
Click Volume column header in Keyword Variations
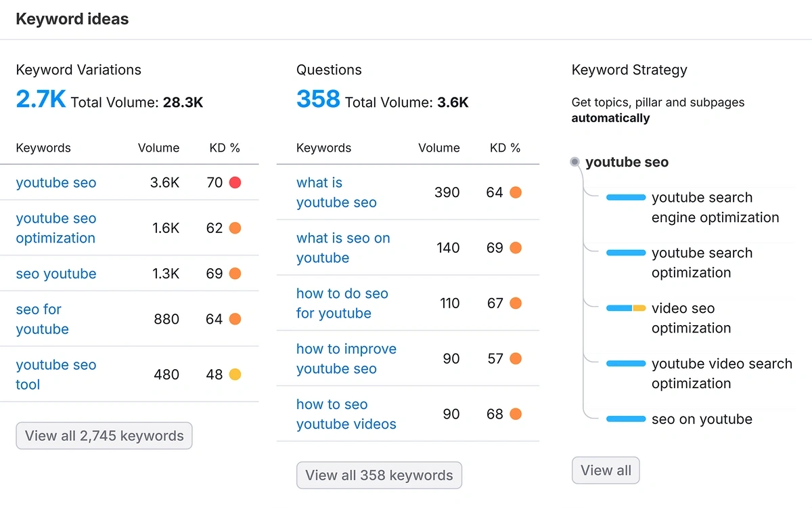pos(158,148)
